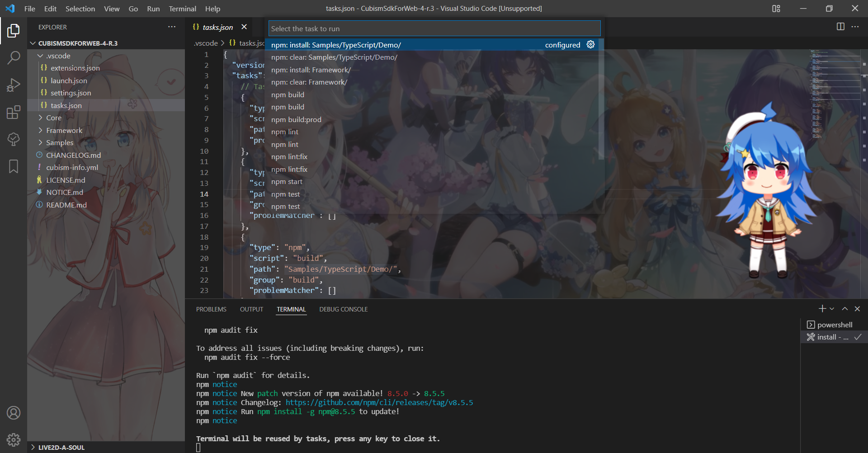868x453 pixels.
Task: Click the Accounts icon
Action: [x=14, y=413]
